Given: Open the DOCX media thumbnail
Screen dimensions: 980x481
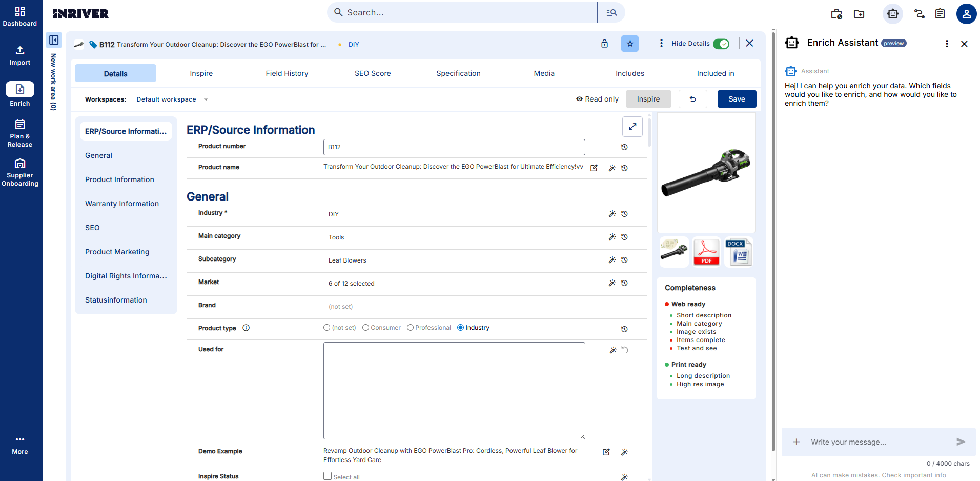Looking at the screenshot, I should 739,252.
